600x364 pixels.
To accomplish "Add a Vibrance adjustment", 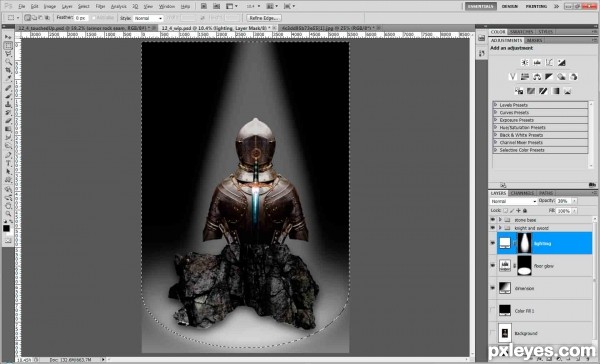I will tap(513, 77).
